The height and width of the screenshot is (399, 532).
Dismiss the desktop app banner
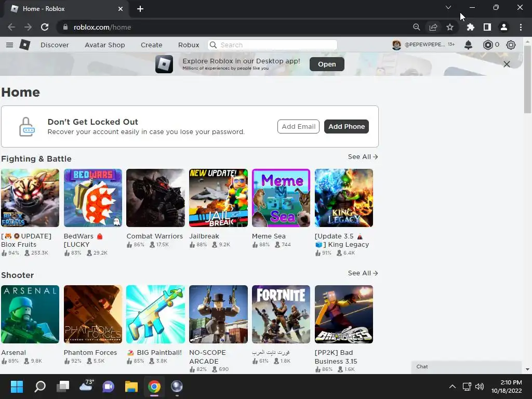coord(507,64)
